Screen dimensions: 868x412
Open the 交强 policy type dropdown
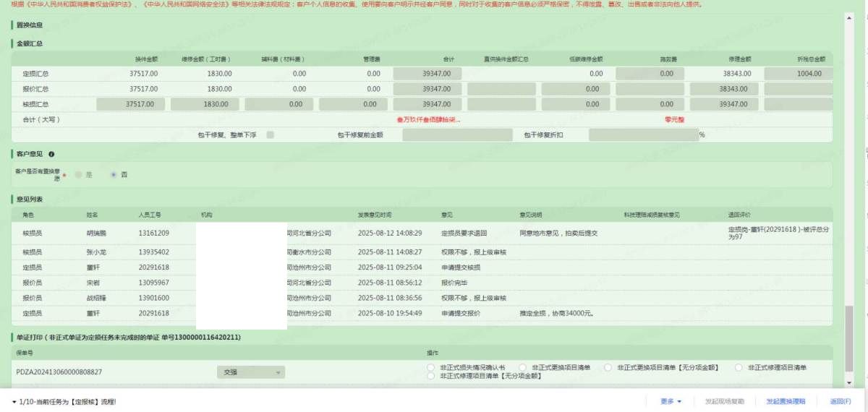(x=250, y=372)
